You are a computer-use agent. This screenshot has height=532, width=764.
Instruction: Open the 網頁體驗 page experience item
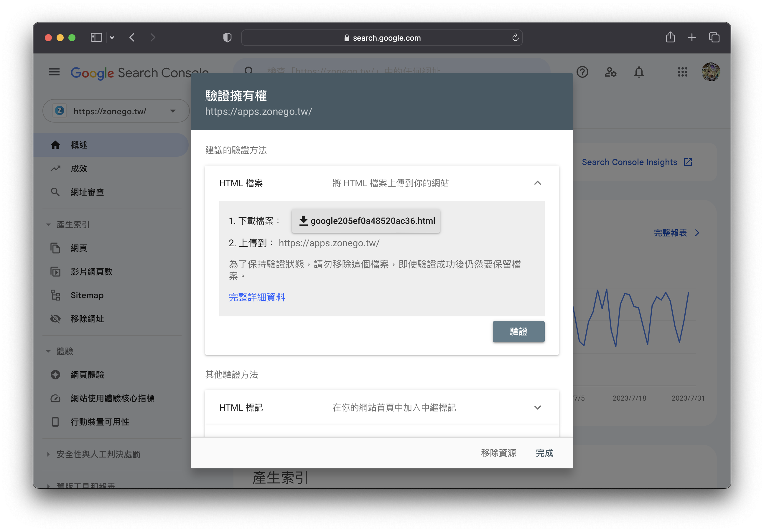(x=111, y=375)
